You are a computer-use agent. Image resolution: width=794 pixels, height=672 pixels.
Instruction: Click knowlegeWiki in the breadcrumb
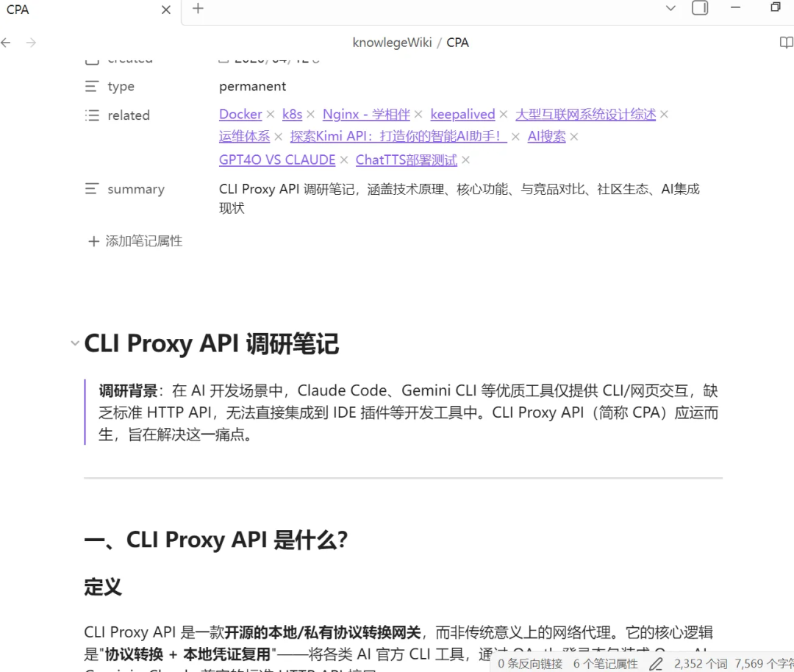click(392, 43)
